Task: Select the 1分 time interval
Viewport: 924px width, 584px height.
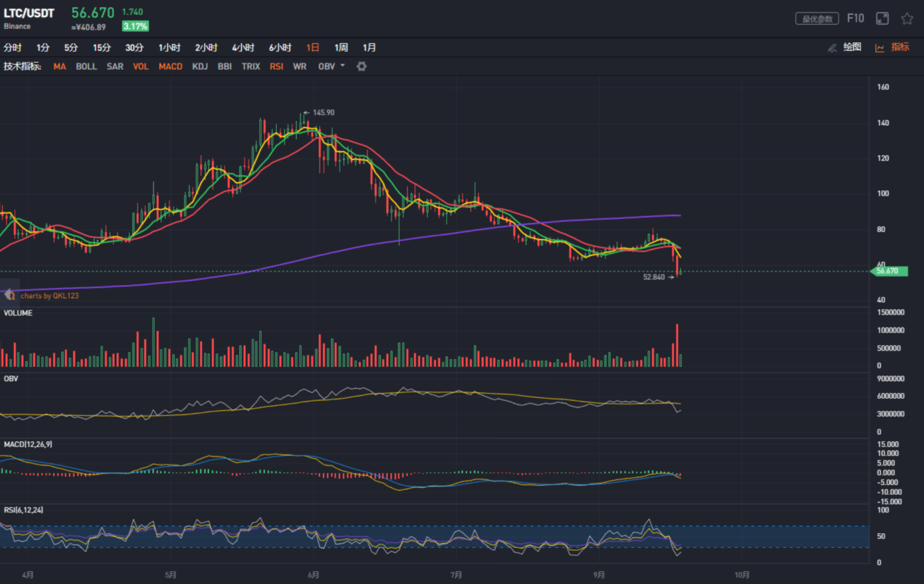Action: [43, 48]
